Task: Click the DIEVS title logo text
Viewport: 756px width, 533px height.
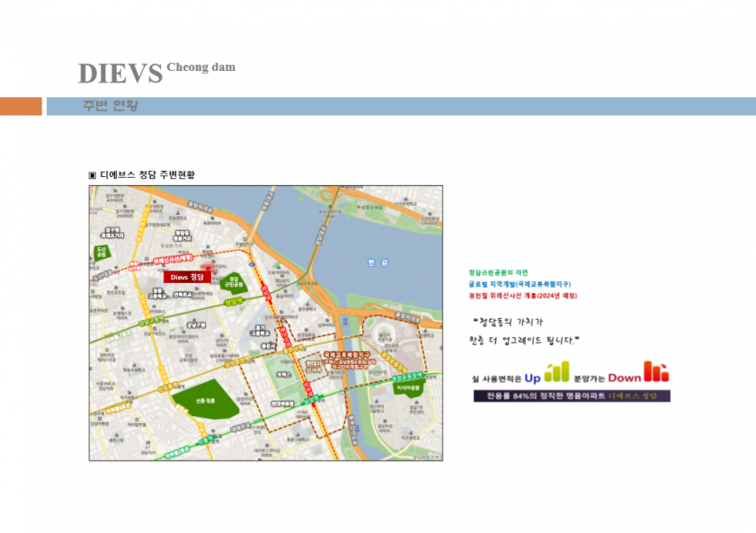Action: tap(120, 73)
